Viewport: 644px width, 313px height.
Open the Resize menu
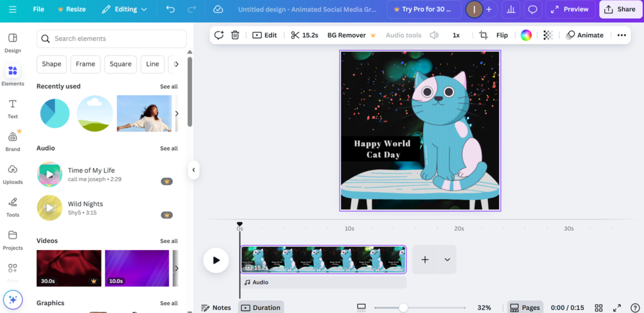click(x=72, y=10)
